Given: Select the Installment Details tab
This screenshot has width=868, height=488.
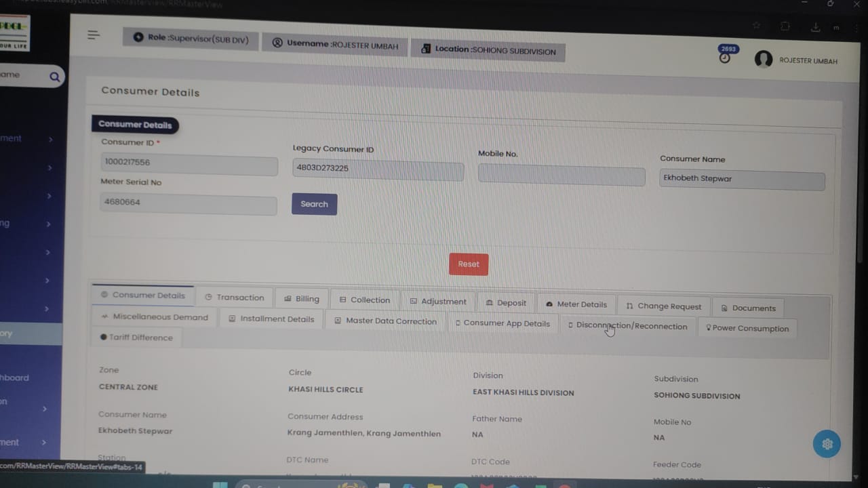Looking at the screenshot, I should coord(271,319).
